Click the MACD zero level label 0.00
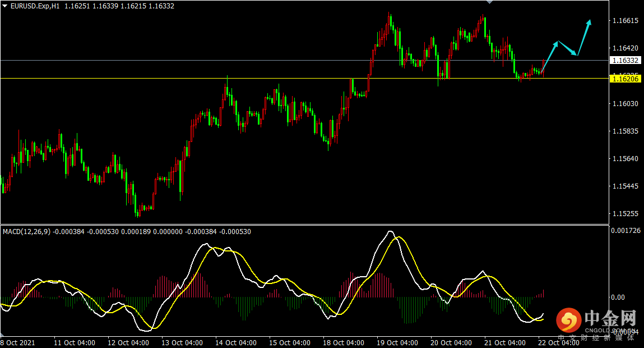 [618, 297]
